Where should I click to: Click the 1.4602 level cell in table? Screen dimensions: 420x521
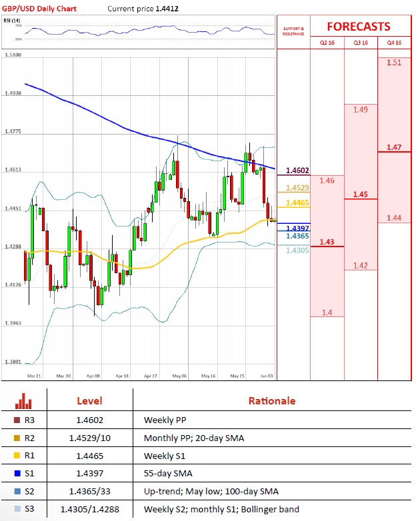pos(90,420)
